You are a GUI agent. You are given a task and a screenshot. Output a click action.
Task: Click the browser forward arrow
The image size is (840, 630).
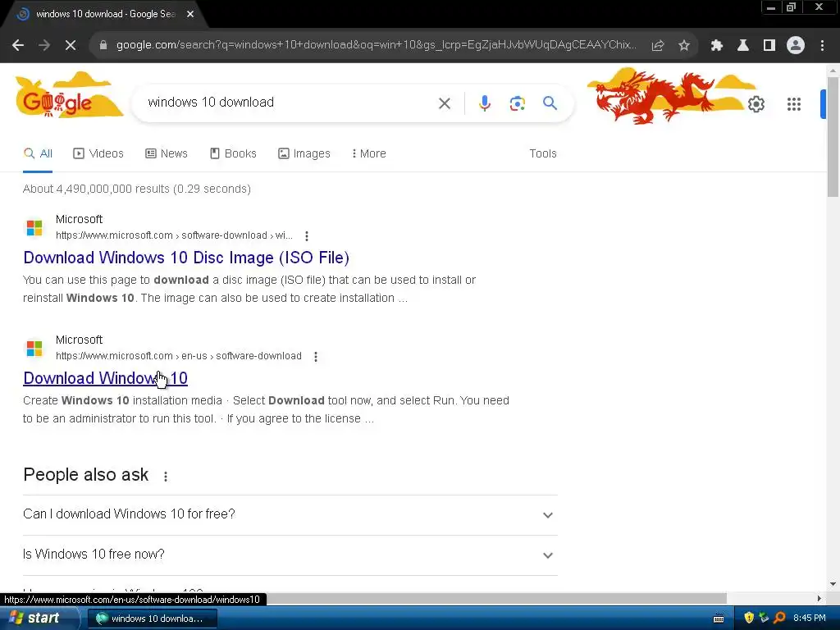click(44, 46)
